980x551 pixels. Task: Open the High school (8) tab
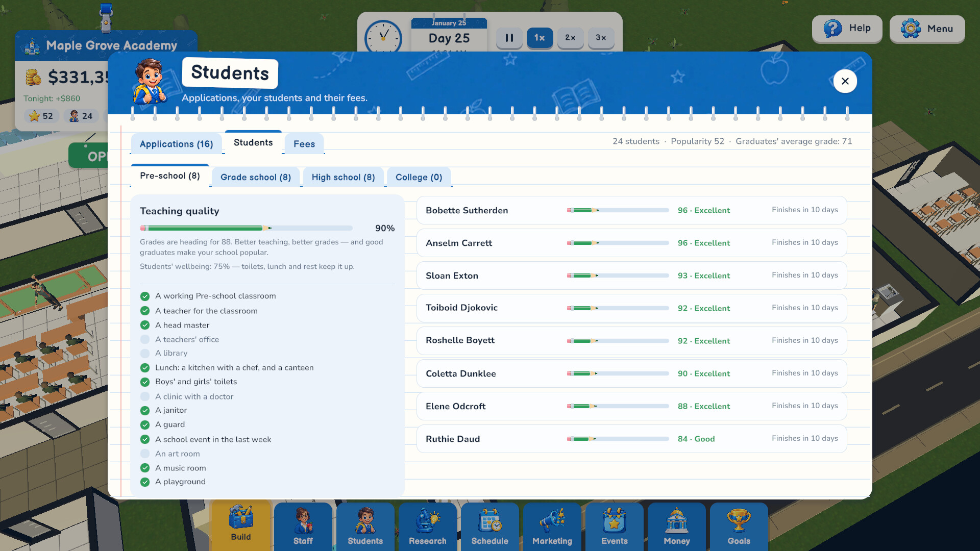coord(344,177)
